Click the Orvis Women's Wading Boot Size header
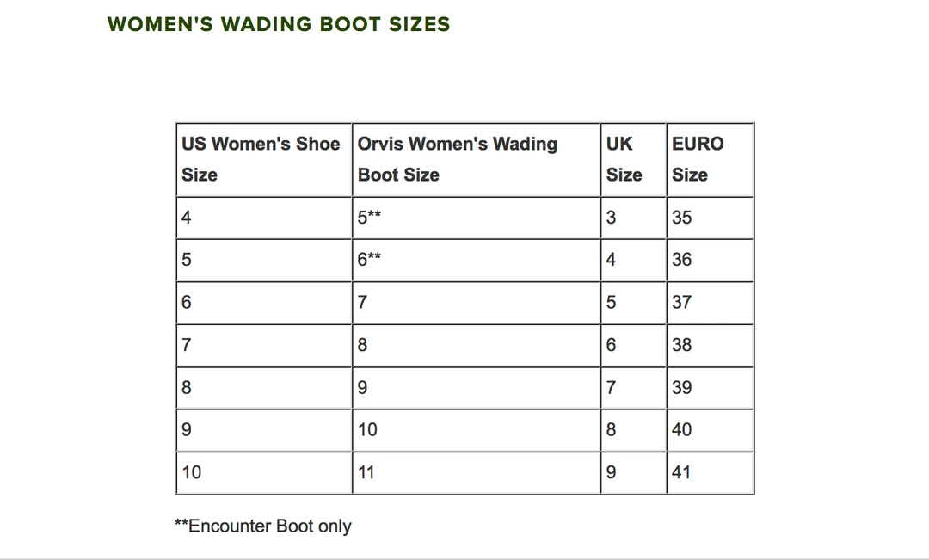 click(458, 159)
